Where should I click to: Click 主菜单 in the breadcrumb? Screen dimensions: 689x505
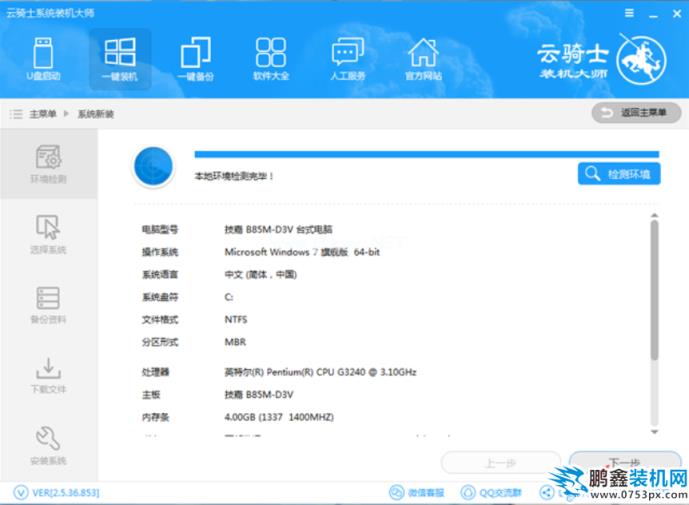coord(43,114)
